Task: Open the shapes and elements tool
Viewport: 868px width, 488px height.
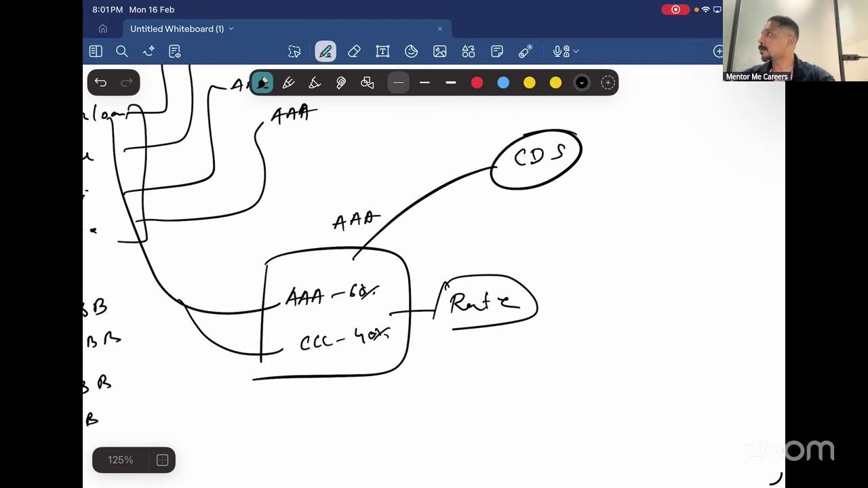Action: coord(469,52)
